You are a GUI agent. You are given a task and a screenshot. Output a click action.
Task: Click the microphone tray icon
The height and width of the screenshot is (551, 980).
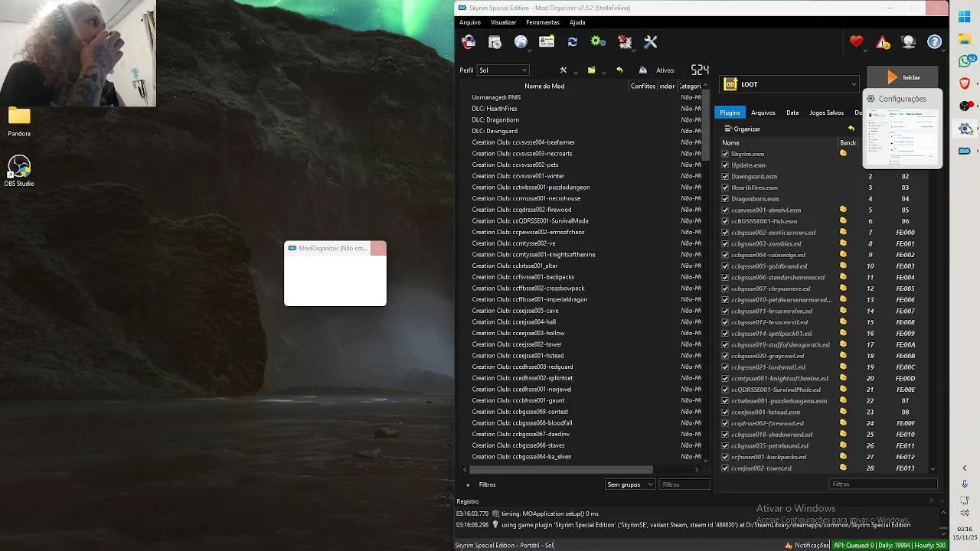pyautogui.click(x=965, y=484)
